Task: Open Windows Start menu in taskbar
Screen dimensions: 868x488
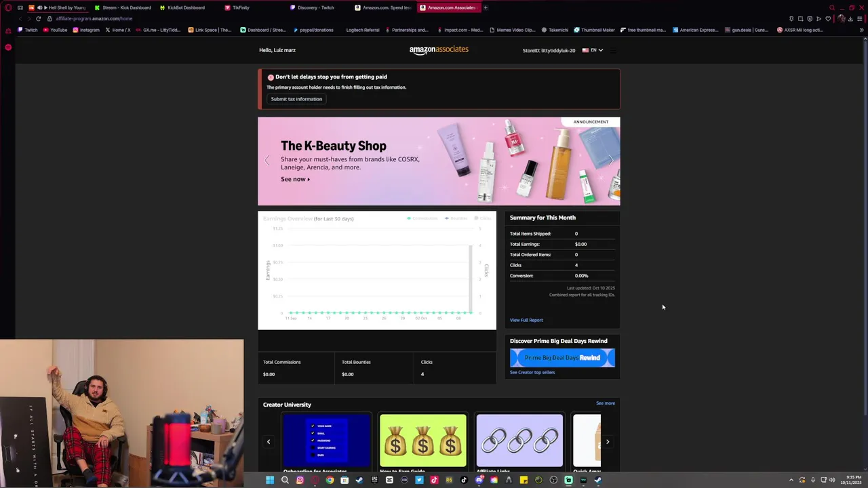Action: (270, 480)
